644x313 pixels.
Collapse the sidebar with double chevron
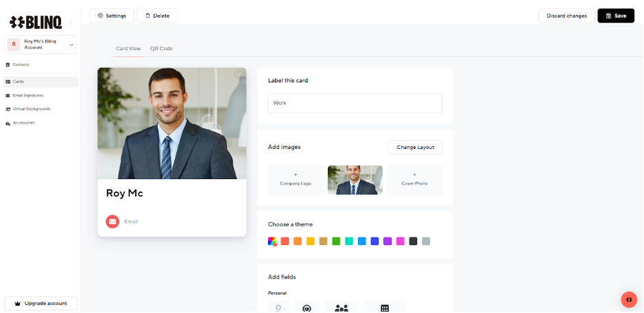click(x=71, y=22)
